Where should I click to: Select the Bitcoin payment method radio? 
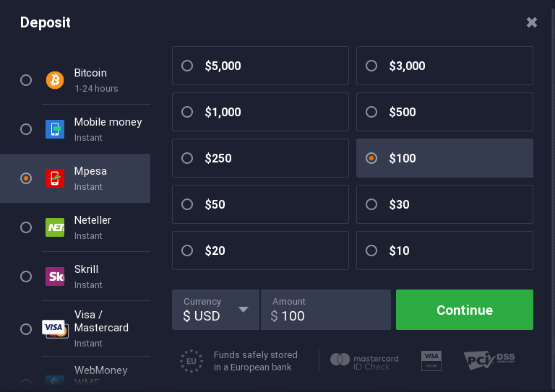click(26, 80)
